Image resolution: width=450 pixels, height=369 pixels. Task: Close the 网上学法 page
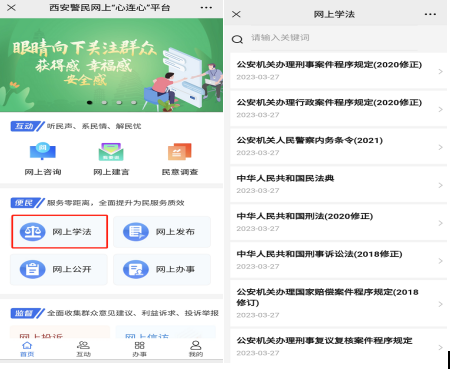pos(236,14)
